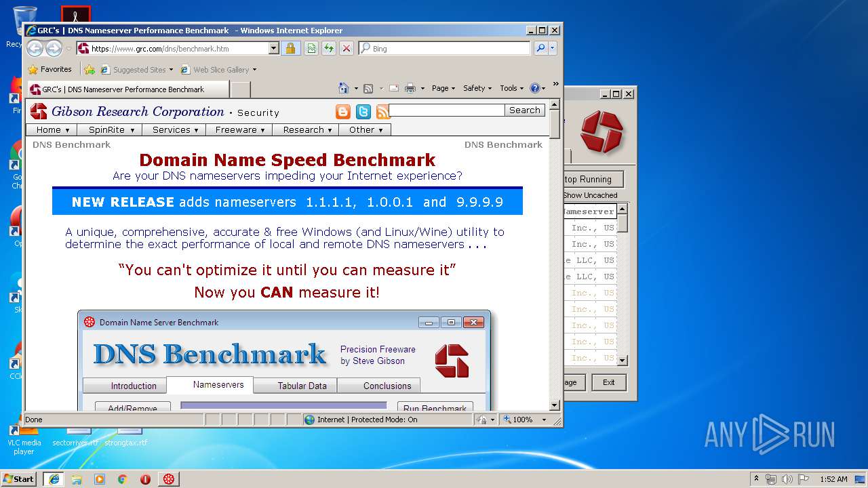The width and height of the screenshot is (868, 488).
Task: Click in the GRC site search field
Action: pyautogui.click(x=446, y=110)
